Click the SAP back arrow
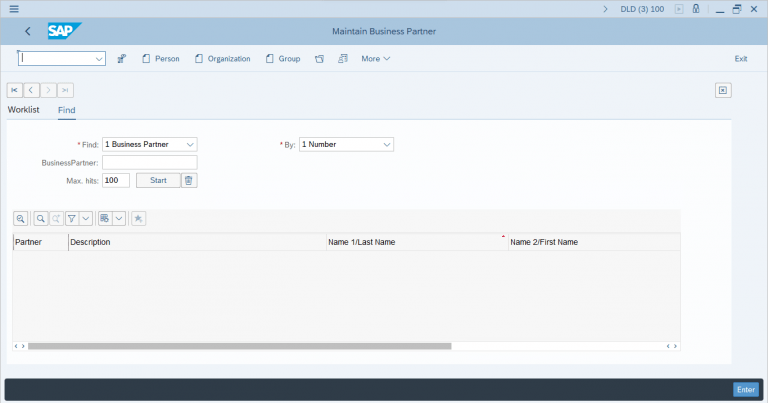The width and height of the screenshot is (768, 403). click(27, 32)
